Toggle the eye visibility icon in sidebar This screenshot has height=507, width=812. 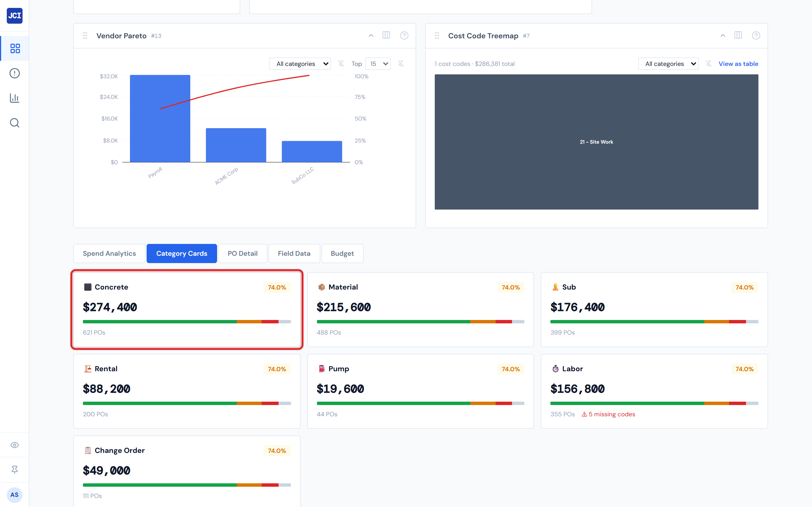point(15,445)
